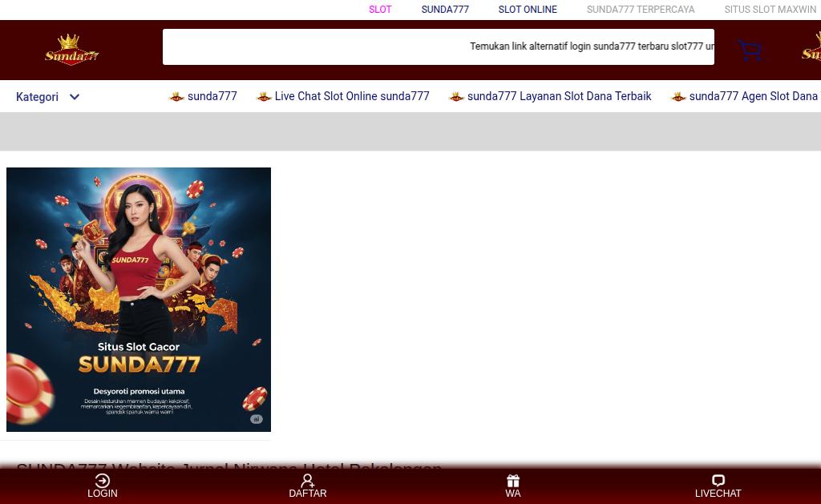
Task: Open the SUNDA777 top tab
Action: coord(445,10)
